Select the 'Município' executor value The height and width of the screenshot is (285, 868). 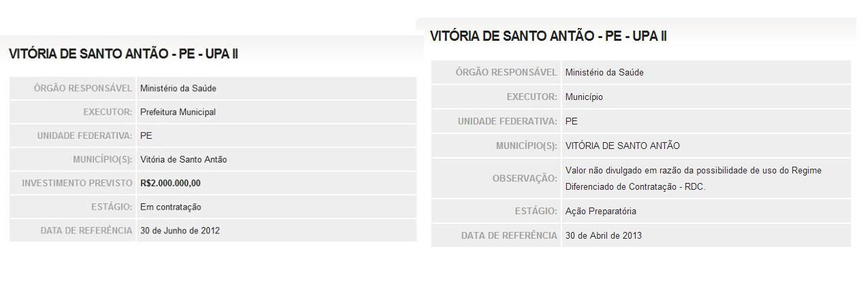584,97
